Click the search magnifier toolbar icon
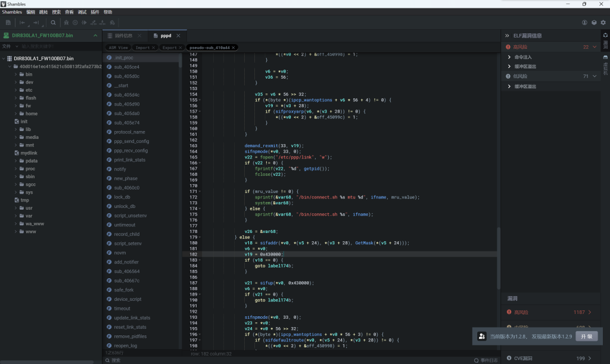The image size is (610, 364). point(53,23)
